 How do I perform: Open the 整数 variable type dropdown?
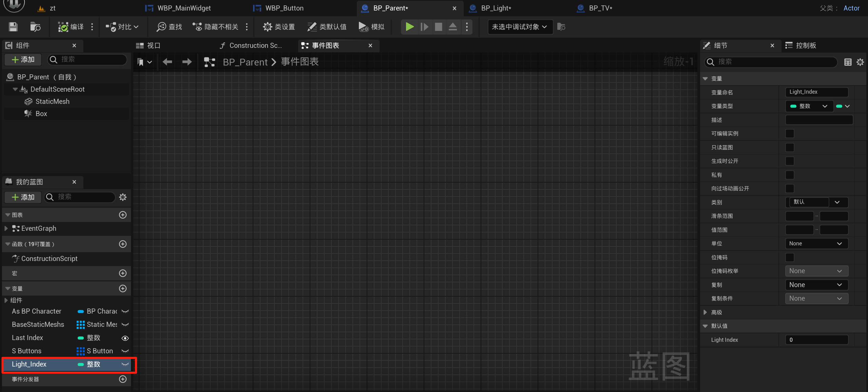[x=809, y=106]
